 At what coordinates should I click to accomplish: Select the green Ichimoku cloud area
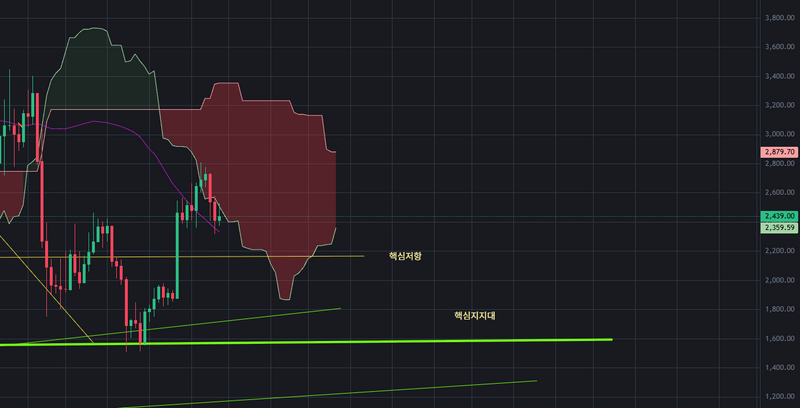pyautogui.click(x=97, y=71)
